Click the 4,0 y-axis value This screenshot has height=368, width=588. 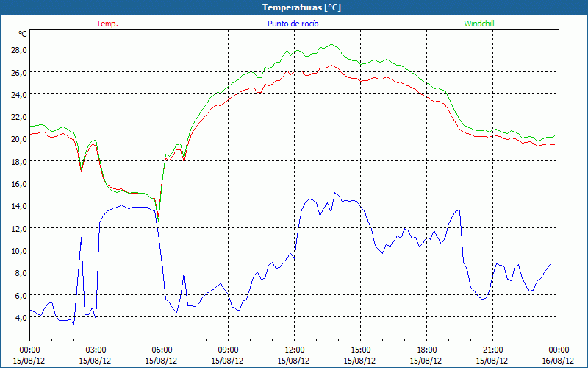pyautogui.click(x=21, y=318)
